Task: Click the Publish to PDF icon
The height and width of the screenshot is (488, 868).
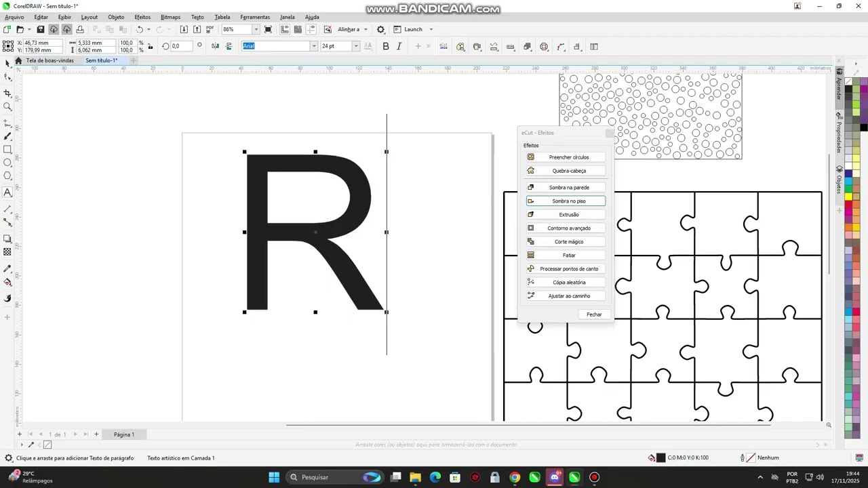Action: [x=210, y=29]
